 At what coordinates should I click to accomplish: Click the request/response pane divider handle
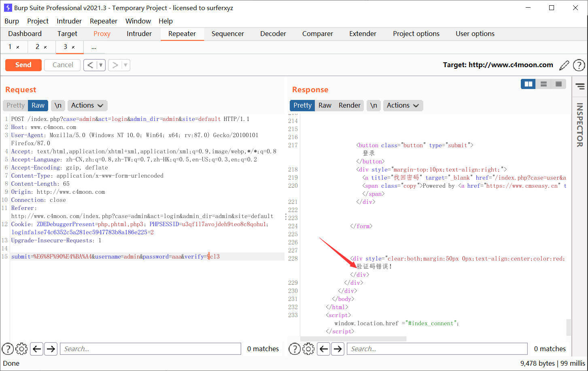click(286, 217)
